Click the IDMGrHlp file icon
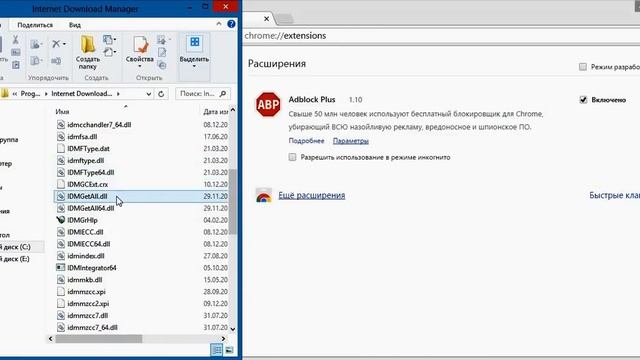This screenshot has width=640, height=360. click(x=60, y=220)
